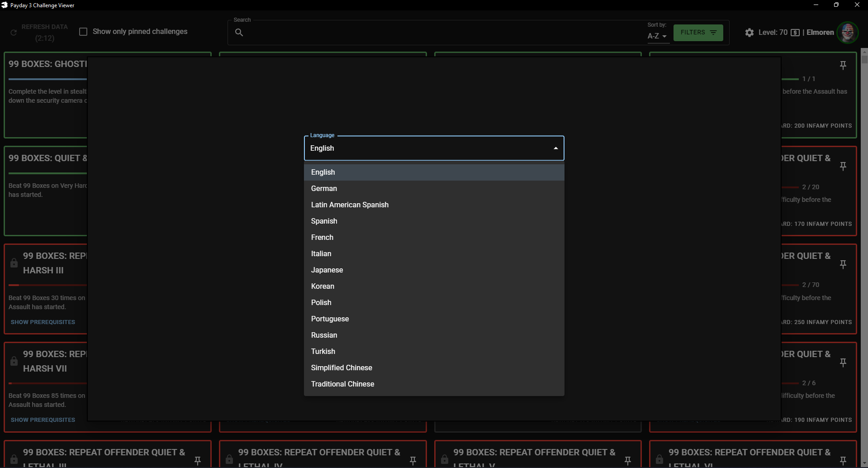
Task: Click the vertical scrollbar thumb
Action: tap(864, 59)
